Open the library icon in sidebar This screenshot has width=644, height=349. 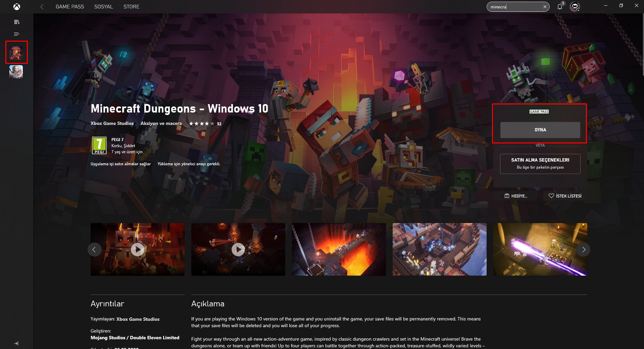pos(17,22)
